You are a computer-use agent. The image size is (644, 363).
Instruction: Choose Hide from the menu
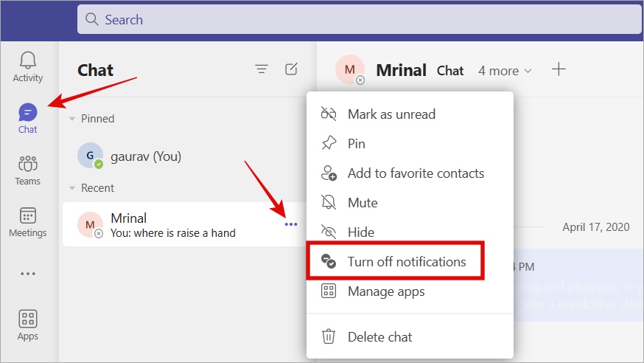pyautogui.click(x=410, y=232)
